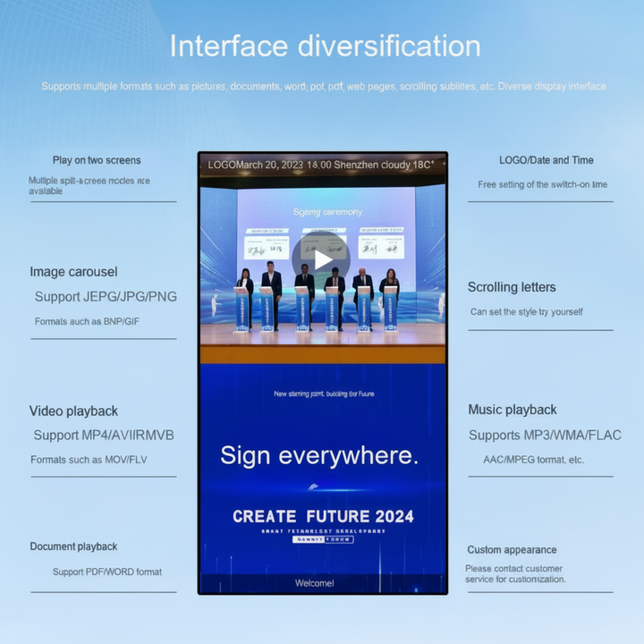Click the 'Welcome!' scrolling text bar

coord(322,583)
